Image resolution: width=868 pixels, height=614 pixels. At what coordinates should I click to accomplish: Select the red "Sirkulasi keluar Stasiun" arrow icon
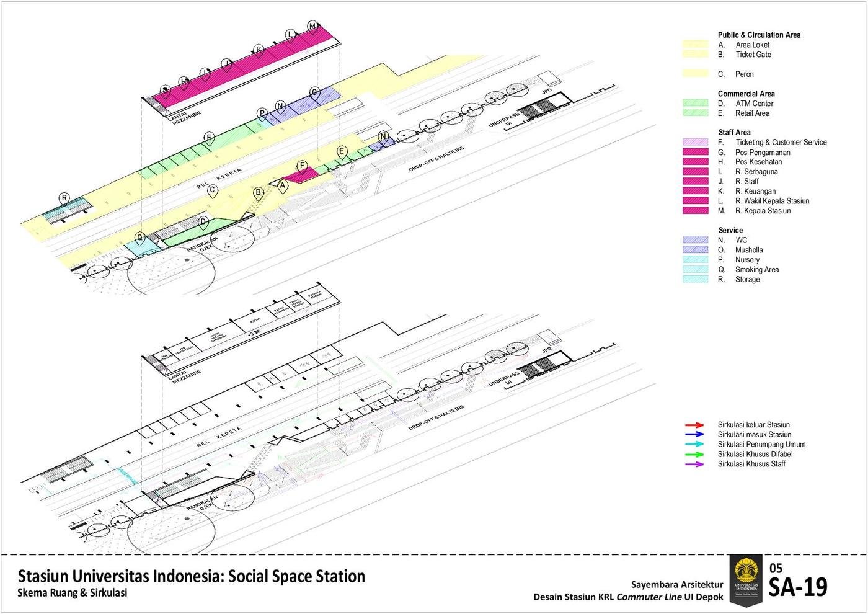693,425
